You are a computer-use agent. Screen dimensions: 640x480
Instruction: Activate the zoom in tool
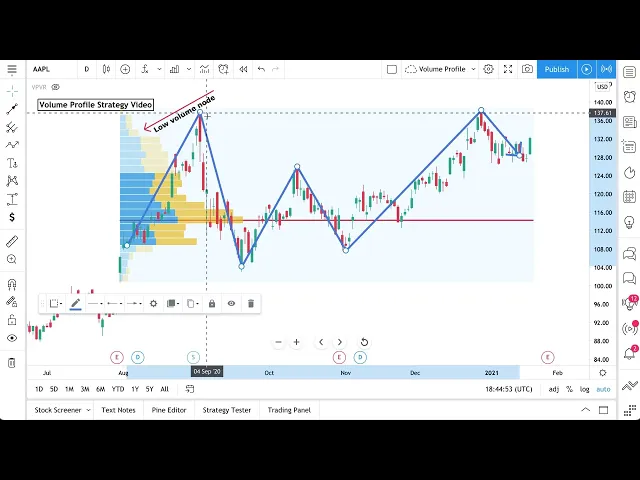[12, 259]
